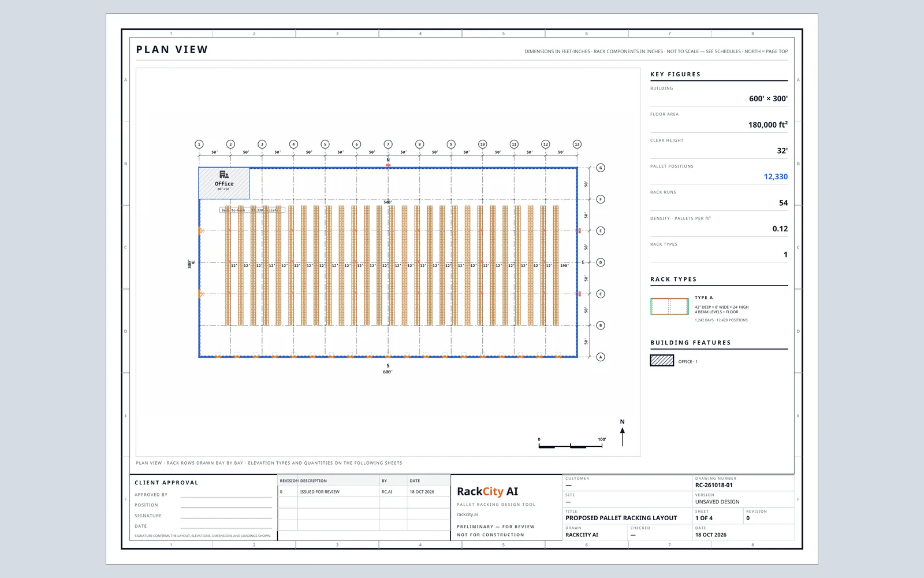Screen dimensions: 924x578
Task: Select grid bubble 1 at the top
Action: (199, 144)
